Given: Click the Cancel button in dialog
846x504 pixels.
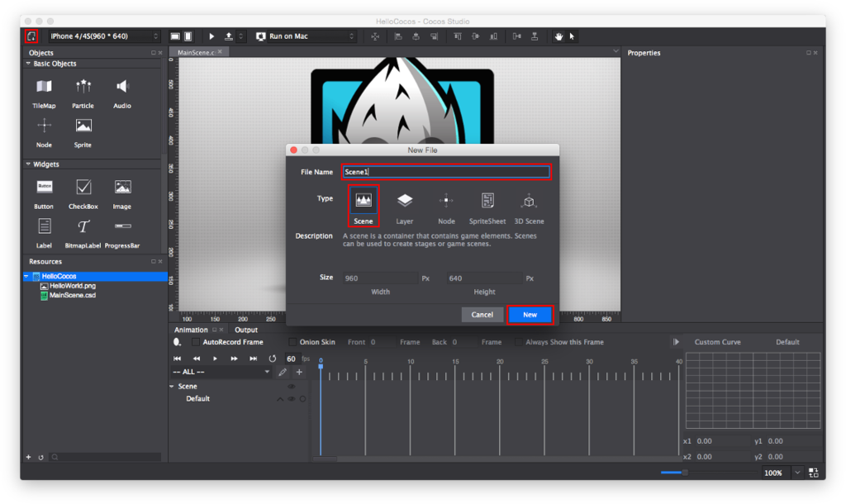Looking at the screenshot, I should [482, 315].
